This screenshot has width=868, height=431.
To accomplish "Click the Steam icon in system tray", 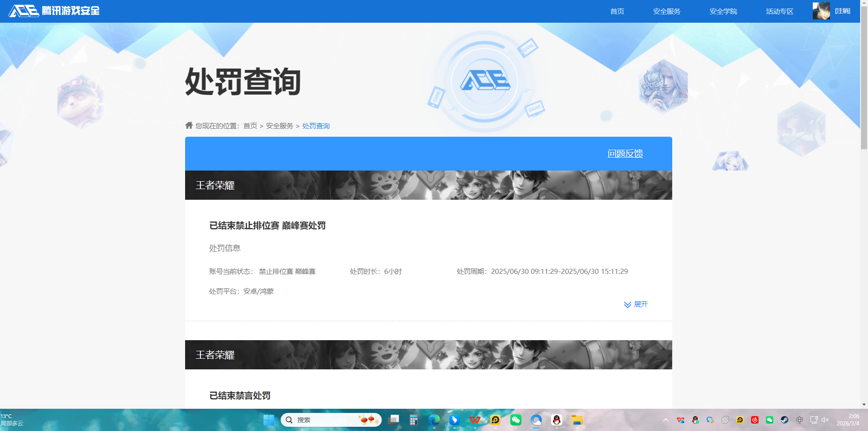I will (784, 420).
